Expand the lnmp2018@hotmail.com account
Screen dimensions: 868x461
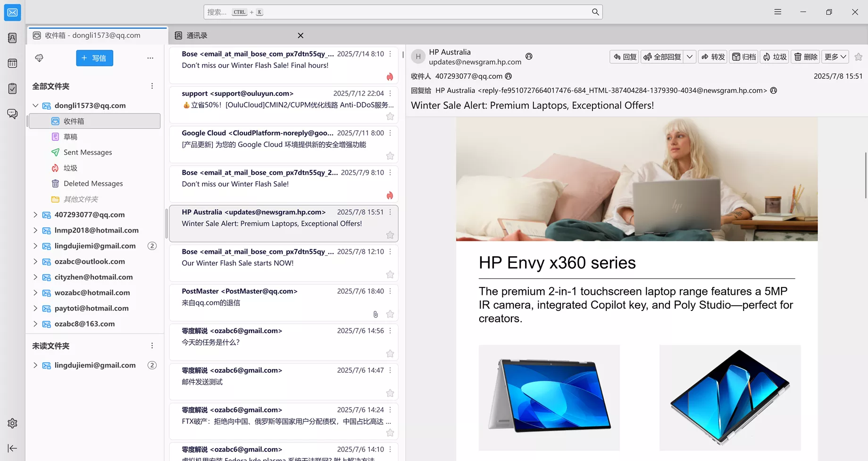35,230
